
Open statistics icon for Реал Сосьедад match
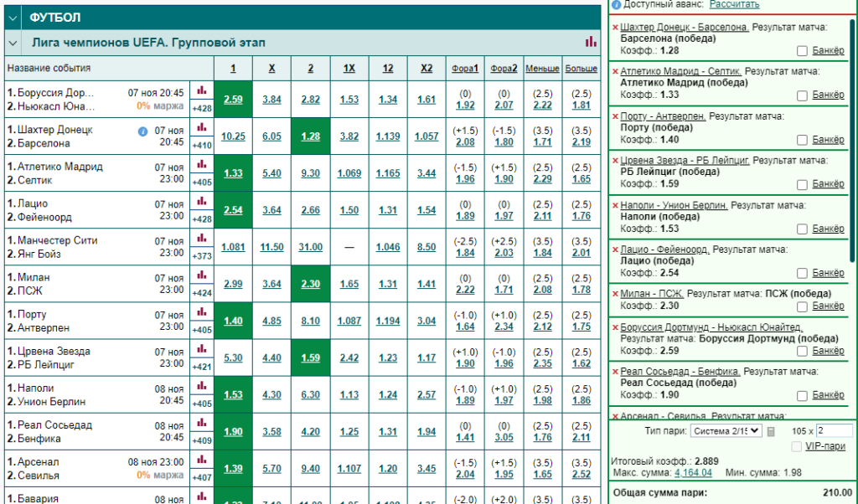coord(202,423)
